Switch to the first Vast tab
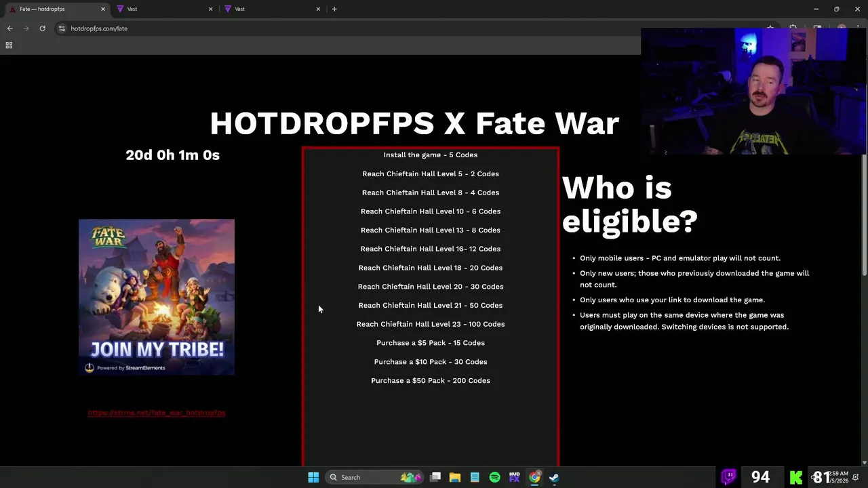868x488 pixels. click(x=163, y=9)
